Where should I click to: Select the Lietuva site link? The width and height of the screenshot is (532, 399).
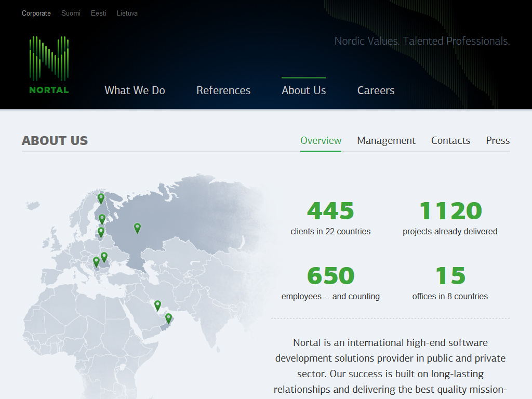(x=127, y=14)
